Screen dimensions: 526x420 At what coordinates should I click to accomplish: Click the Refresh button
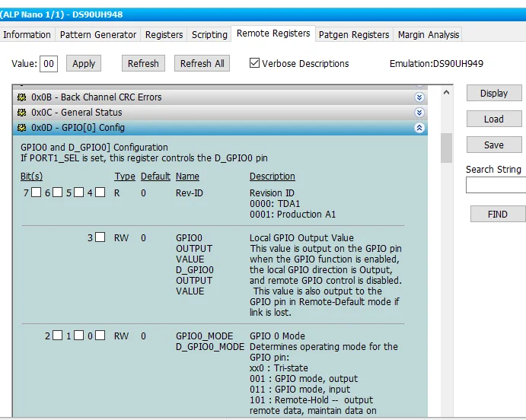[143, 63]
